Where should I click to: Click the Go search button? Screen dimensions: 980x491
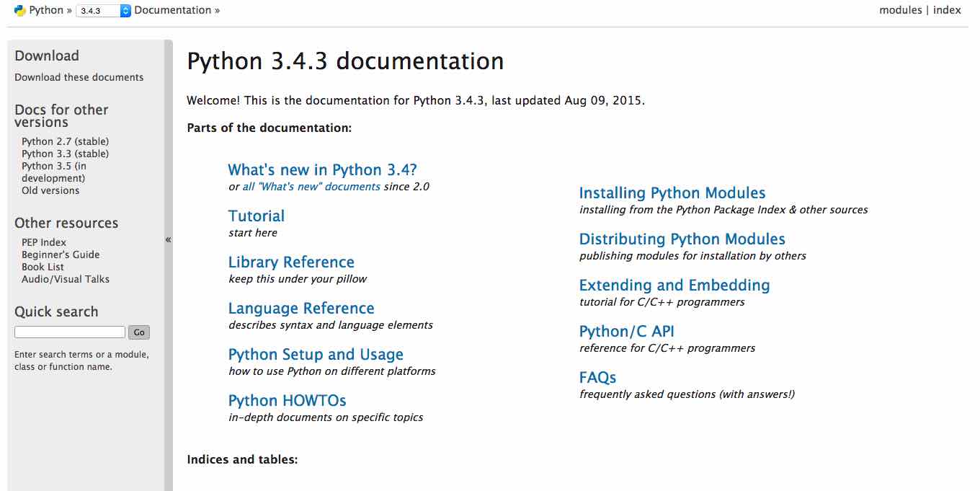coord(139,332)
